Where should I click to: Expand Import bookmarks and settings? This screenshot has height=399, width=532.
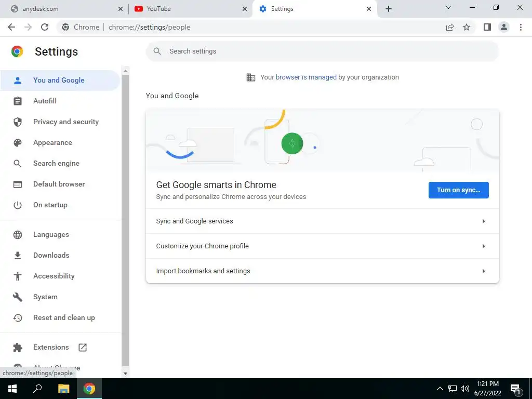coord(322,271)
